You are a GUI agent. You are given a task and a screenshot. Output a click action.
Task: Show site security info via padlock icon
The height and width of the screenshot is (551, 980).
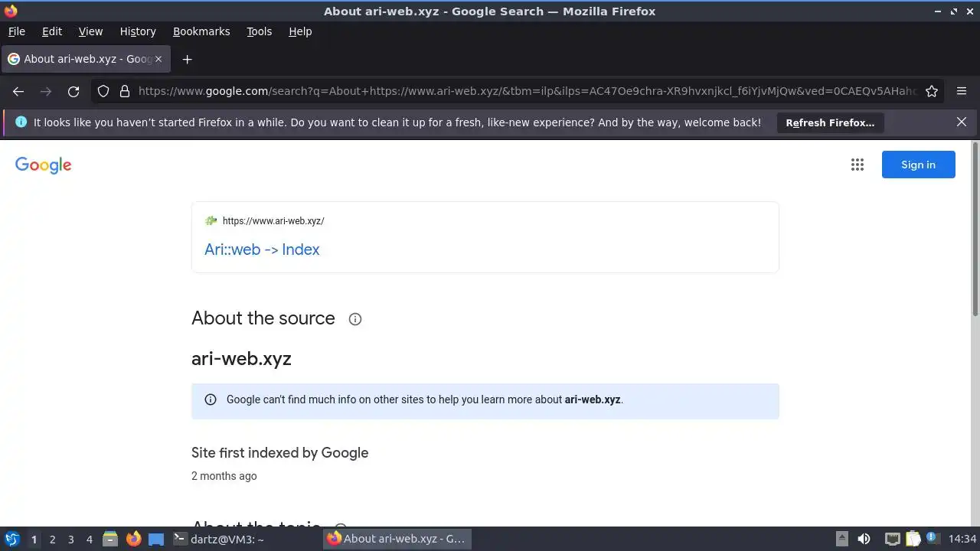click(x=125, y=91)
